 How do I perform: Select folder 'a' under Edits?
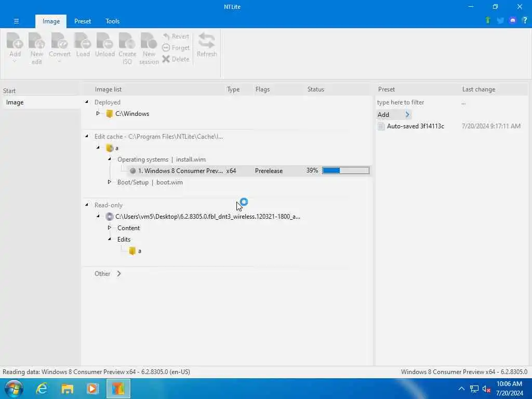click(135, 251)
